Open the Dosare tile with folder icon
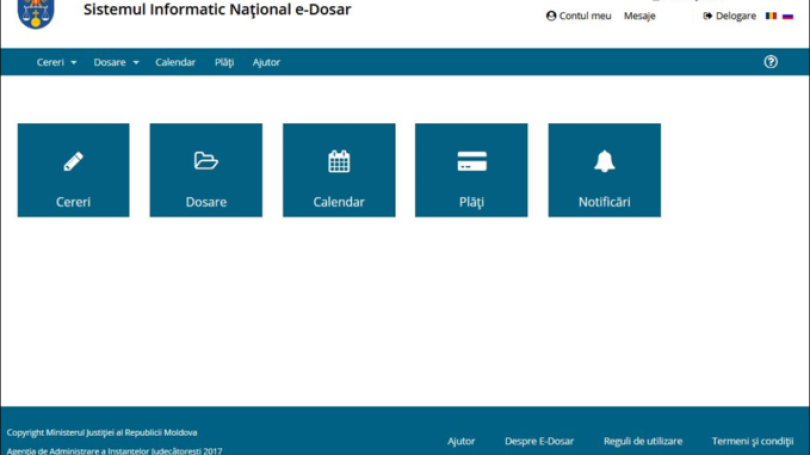The width and height of the screenshot is (810, 455). [206, 170]
